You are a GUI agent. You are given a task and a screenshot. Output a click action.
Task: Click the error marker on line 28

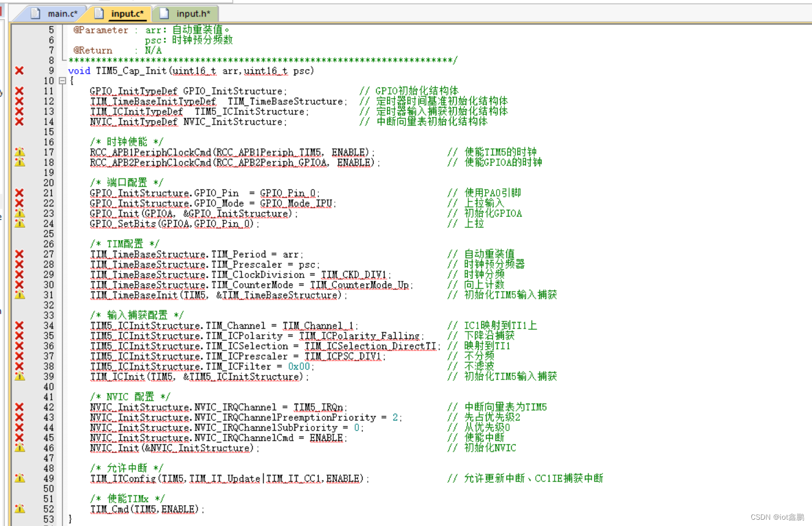click(x=19, y=265)
